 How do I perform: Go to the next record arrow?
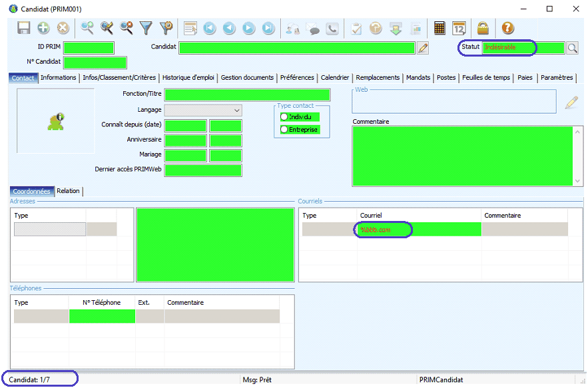(x=248, y=28)
